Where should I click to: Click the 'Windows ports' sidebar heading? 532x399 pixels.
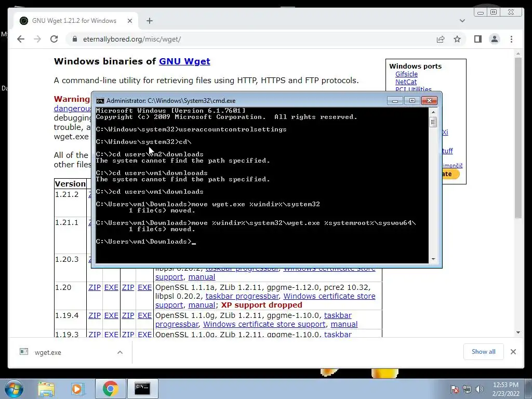[415, 66]
